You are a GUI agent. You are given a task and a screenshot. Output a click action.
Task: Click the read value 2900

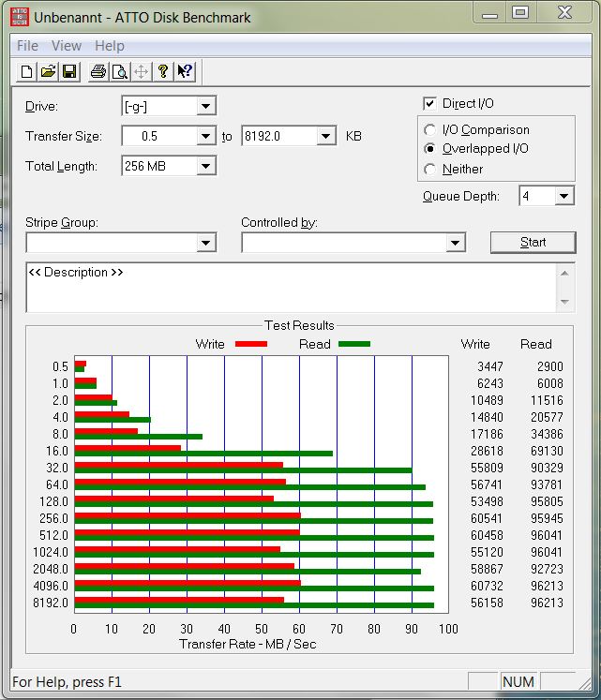pos(550,366)
